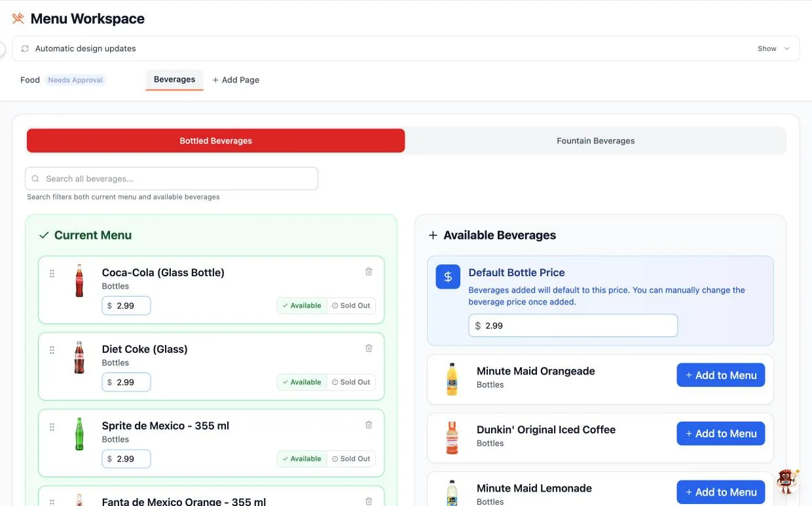Select the Fountain Beverages tab

596,141
